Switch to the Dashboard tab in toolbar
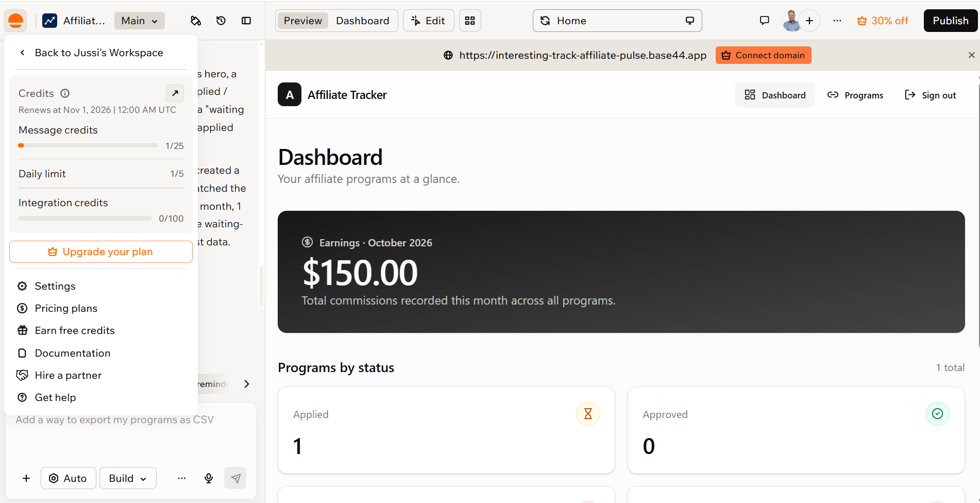Viewport: 980px width, 503px height. (363, 21)
